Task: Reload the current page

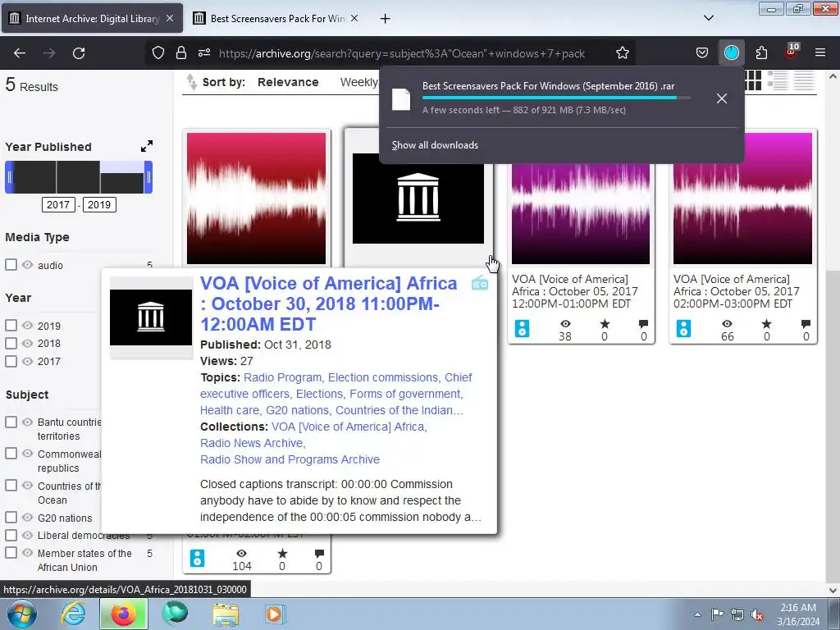Action: tap(79, 53)
